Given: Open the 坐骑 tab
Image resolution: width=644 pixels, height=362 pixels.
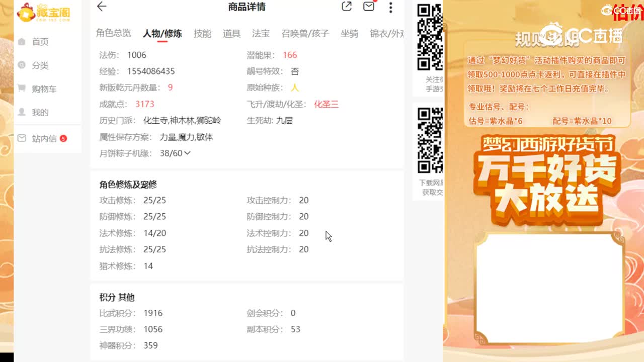Looking at the screenshot, I should 349,34.
